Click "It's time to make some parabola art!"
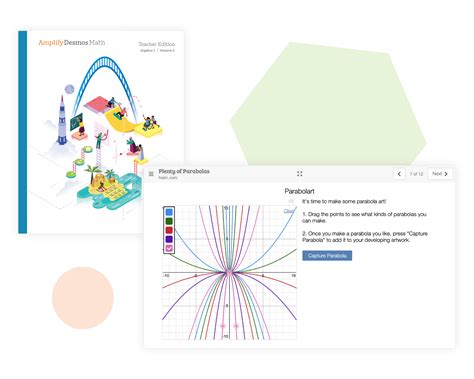474x379 pixels. click(344, 201)
